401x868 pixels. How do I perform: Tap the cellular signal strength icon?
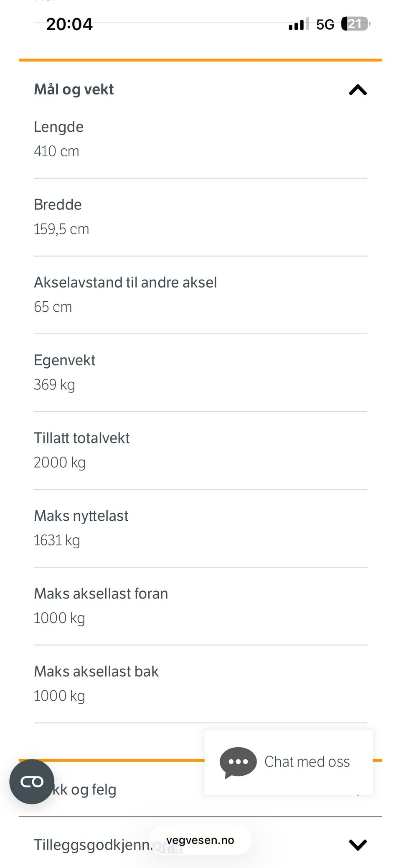tap(299, 24)
